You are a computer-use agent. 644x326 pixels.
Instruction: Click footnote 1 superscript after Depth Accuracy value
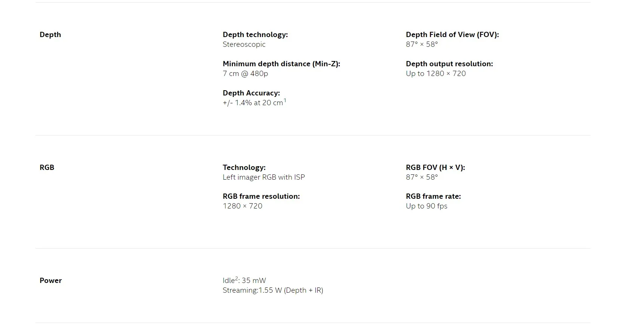click(285, 100)
